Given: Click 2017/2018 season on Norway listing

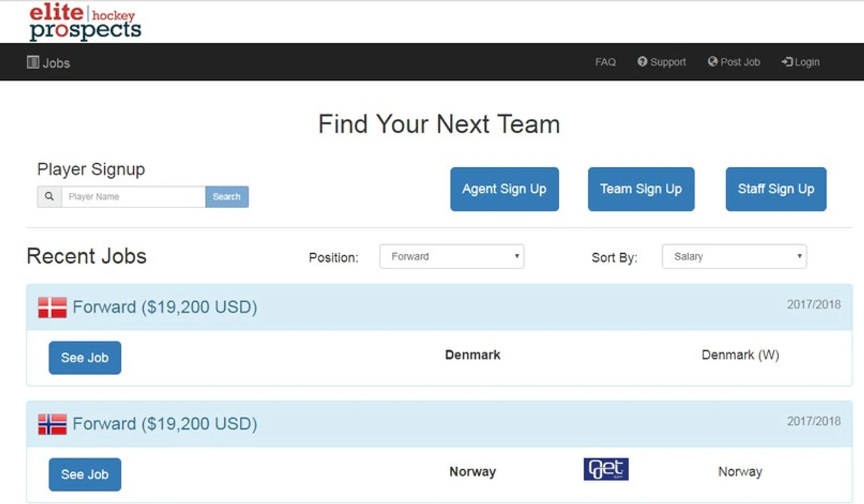Looking at the screenshot, I should click(814, 421).
